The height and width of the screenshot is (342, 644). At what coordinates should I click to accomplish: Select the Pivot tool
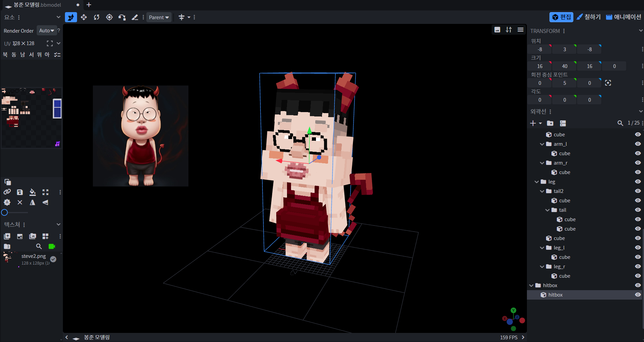point(109,17)
